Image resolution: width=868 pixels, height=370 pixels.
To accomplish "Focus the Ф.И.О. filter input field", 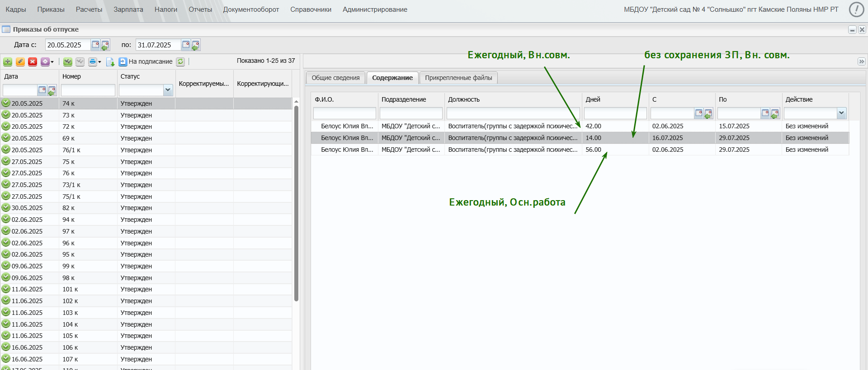I will coord(344,113).
